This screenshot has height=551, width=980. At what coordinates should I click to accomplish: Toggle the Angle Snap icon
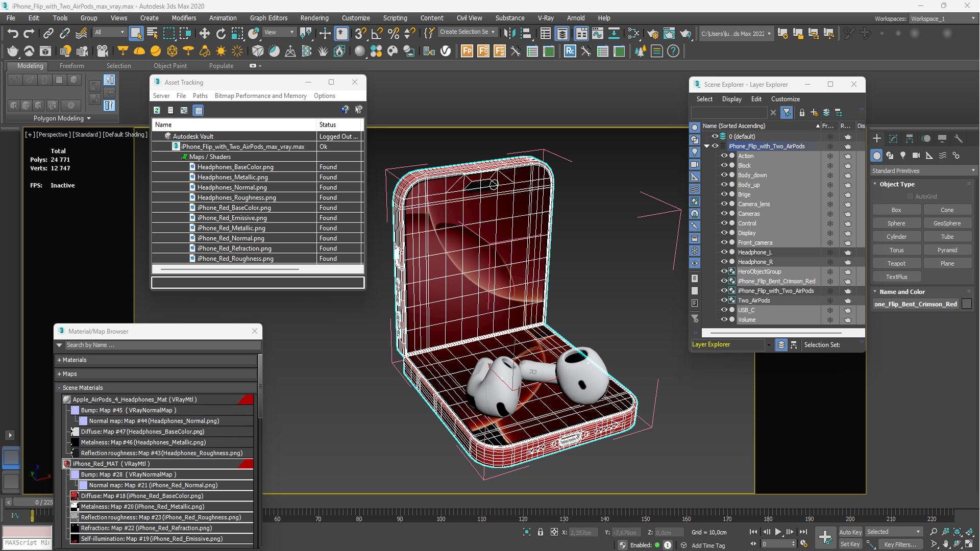[377, 34]
